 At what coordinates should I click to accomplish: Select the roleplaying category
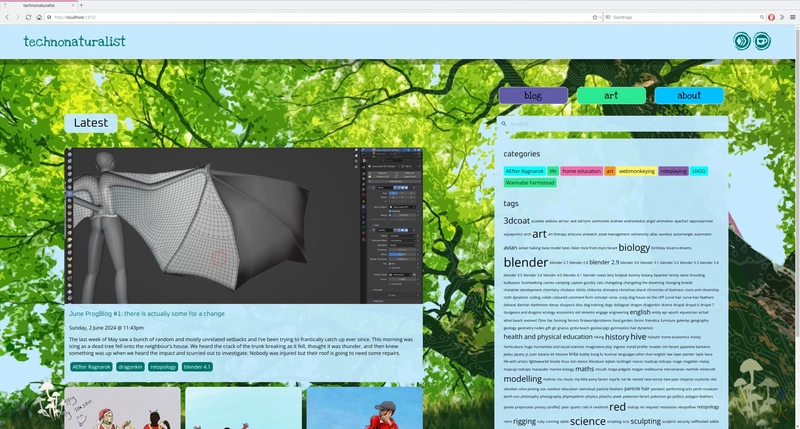[673, 171]
